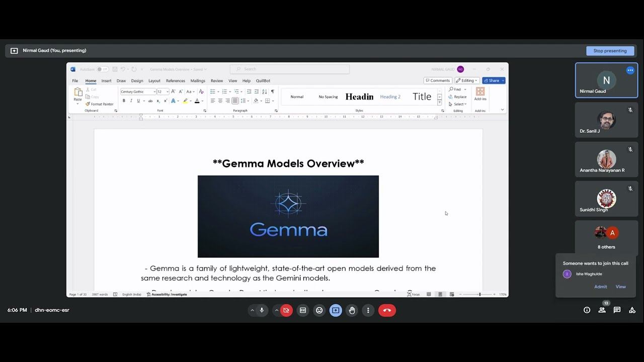The height and width of the screenshot is (362, 644).
Task: Open the three-dot more options menu
Action: pos(368,310)
